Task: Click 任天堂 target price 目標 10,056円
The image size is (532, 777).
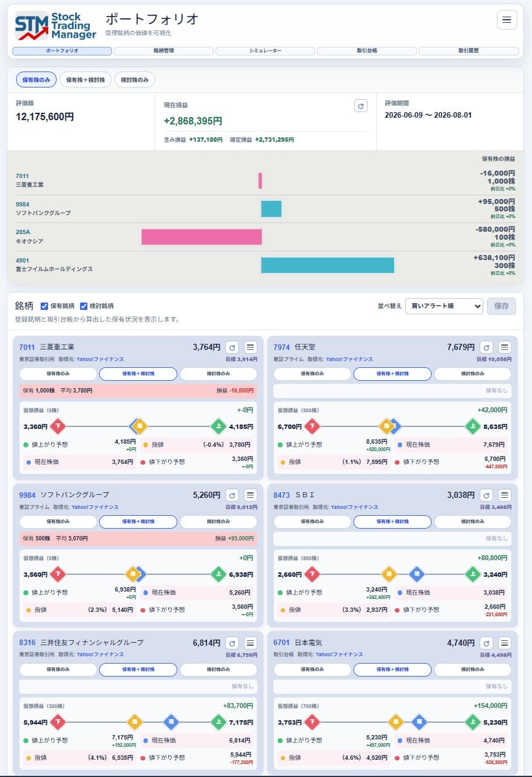Action: pos(494,359)
